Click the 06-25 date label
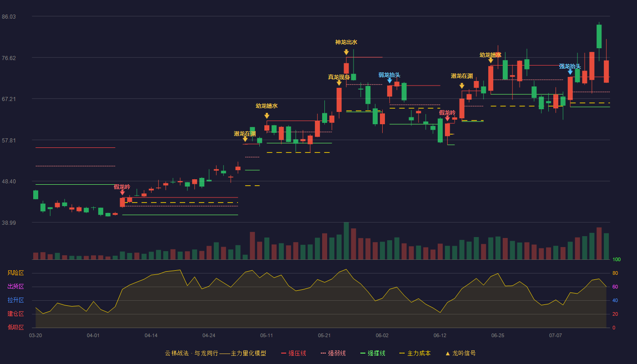Image resolution: width=637 pixels, height=364 pixels. coord(498,335)
